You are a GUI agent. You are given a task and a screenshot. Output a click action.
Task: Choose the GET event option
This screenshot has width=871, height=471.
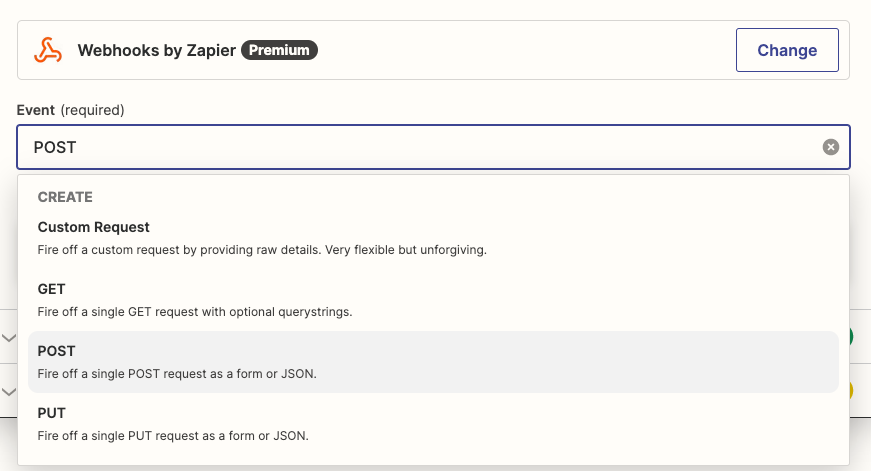coord(52,289)
